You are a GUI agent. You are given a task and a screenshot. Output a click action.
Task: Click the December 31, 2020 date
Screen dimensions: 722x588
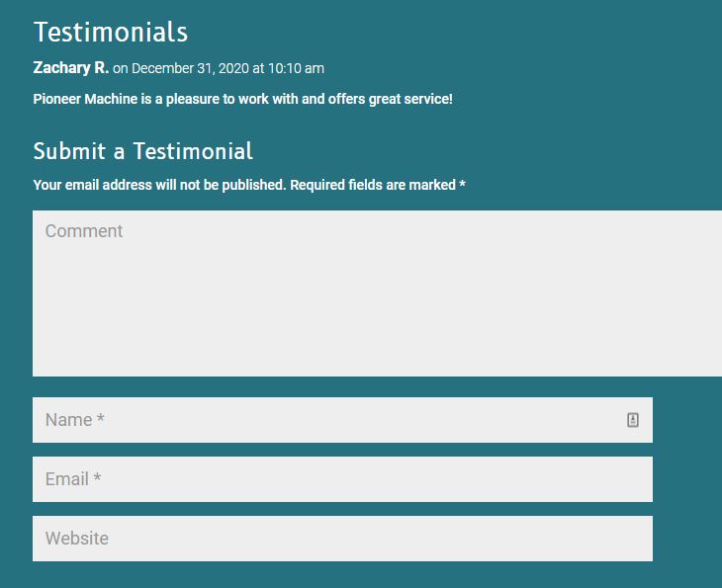tap(190, 68)
